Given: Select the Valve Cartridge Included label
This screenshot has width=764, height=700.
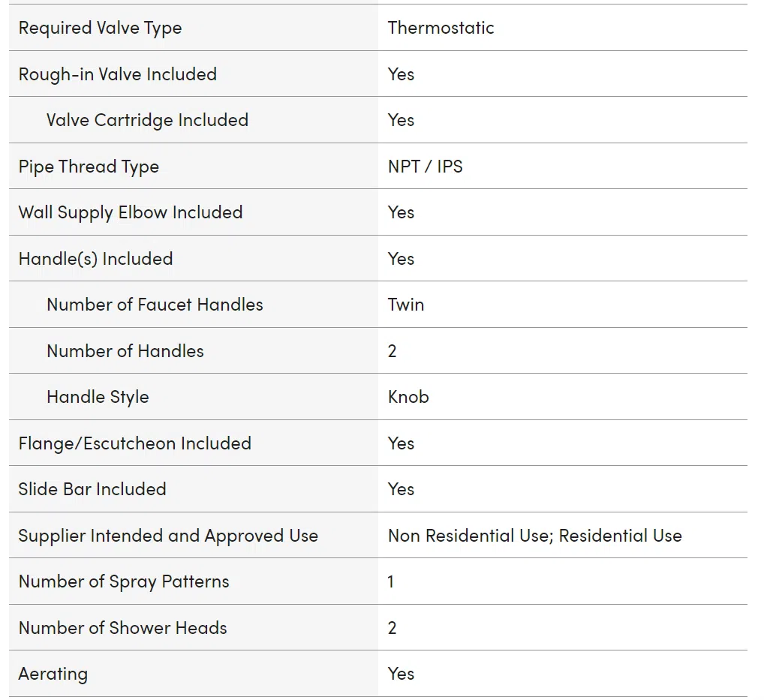Looking at the screenshot, I should pos(147,120).
